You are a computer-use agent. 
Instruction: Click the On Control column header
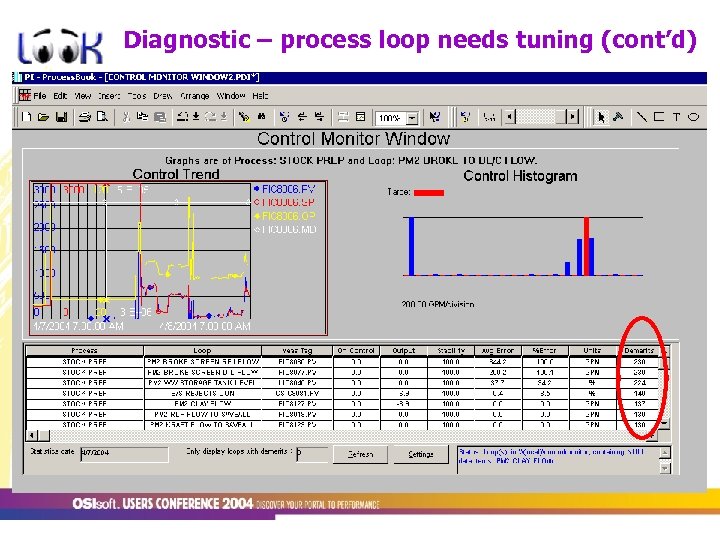[x=356, y=350]
